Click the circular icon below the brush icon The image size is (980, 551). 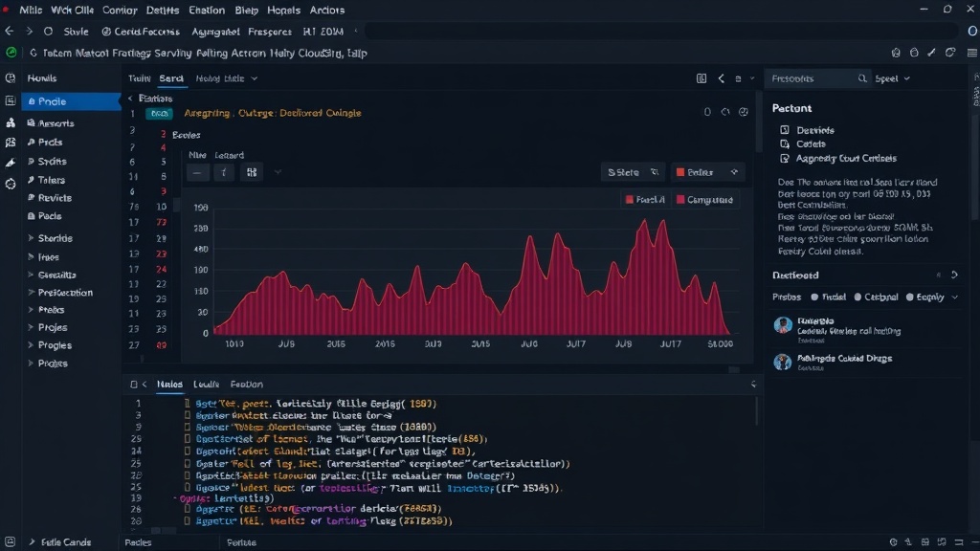(x=11, y=185)
